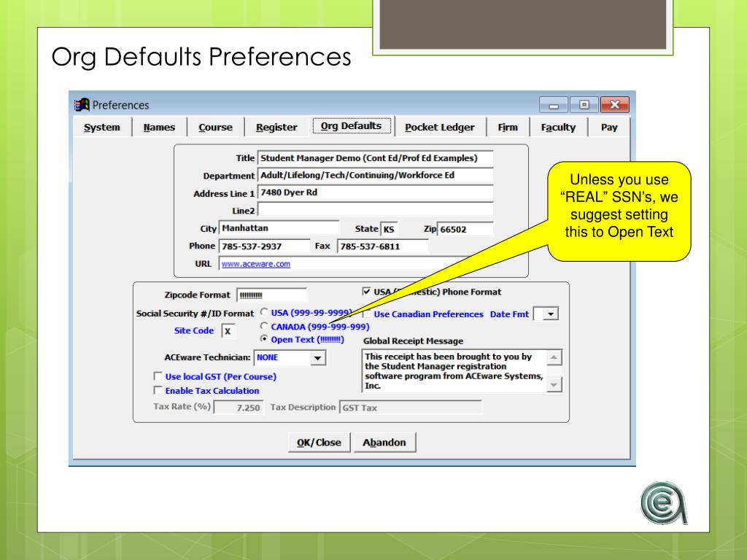Screen dimensions: 747x560
Task: Click the Abandon button
Action: pos(384,443)
